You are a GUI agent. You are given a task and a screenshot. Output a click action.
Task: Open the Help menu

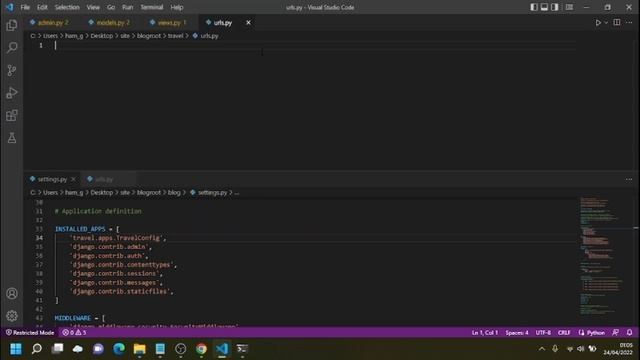click(x=177, y=7)
